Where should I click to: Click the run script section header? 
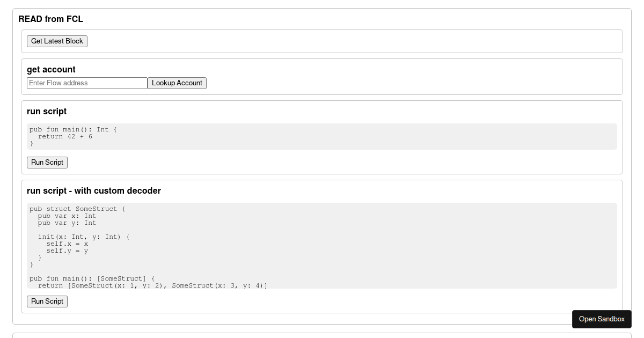(x=47, y=111)
